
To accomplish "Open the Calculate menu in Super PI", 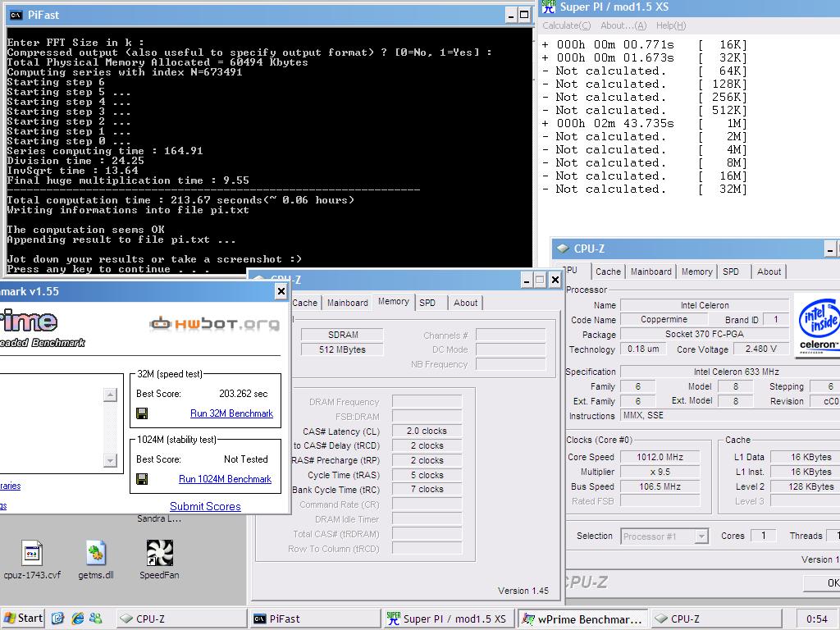I will click(566, 25).
